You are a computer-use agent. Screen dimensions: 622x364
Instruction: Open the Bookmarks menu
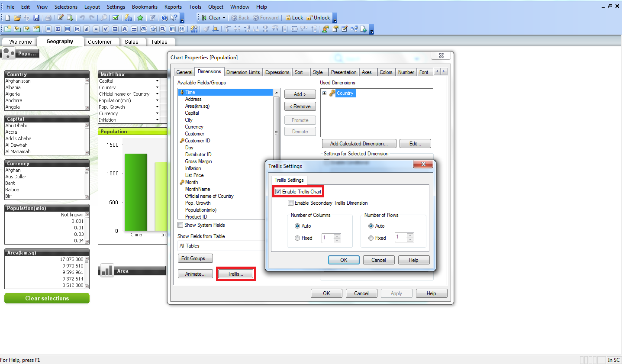pyautogui.click(x=145, y=7)
